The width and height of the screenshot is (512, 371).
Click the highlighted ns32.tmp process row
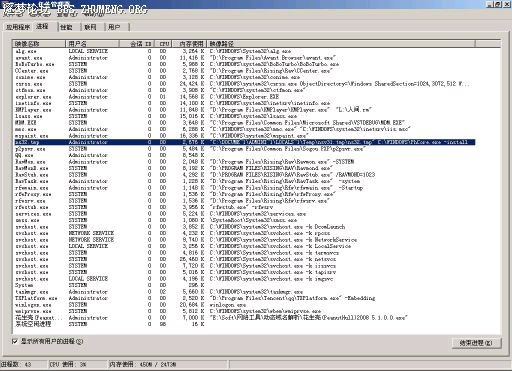(244, 142)
